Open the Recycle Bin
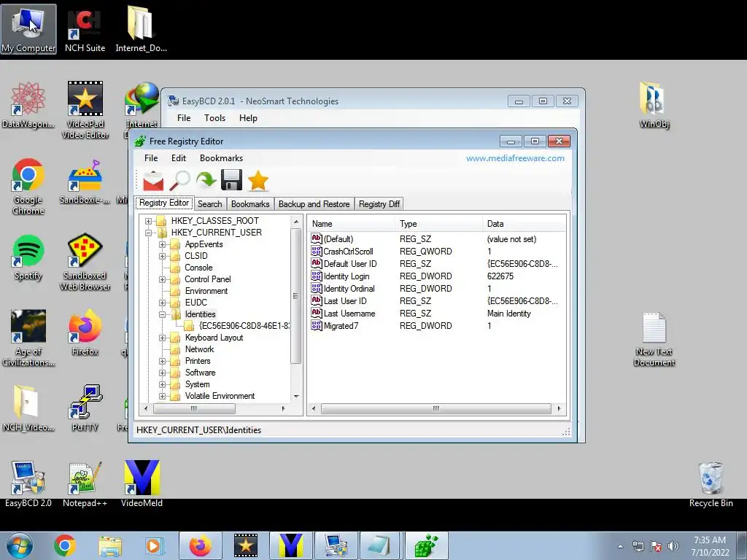 pyautogui.click(x=711, y=484)
